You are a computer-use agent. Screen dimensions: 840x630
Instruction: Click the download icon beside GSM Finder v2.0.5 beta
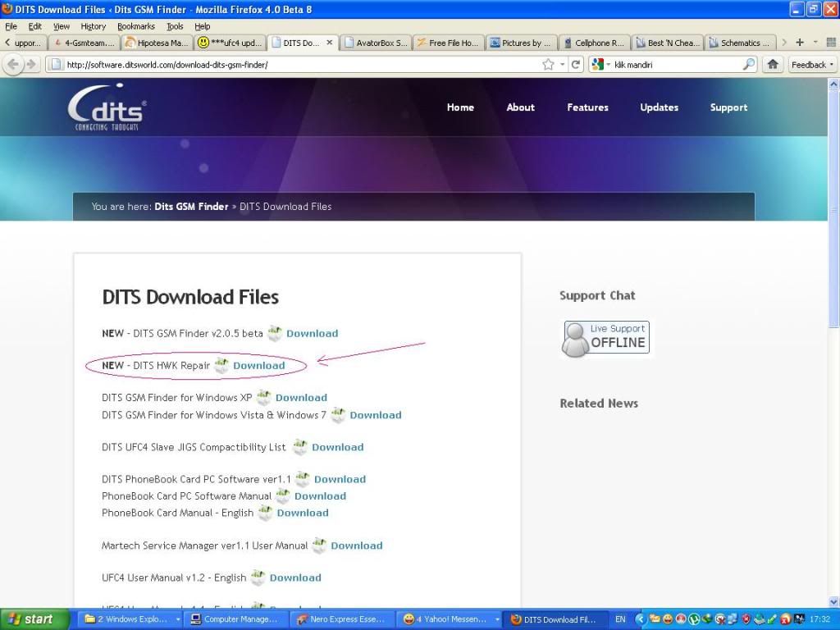[275, 333]
